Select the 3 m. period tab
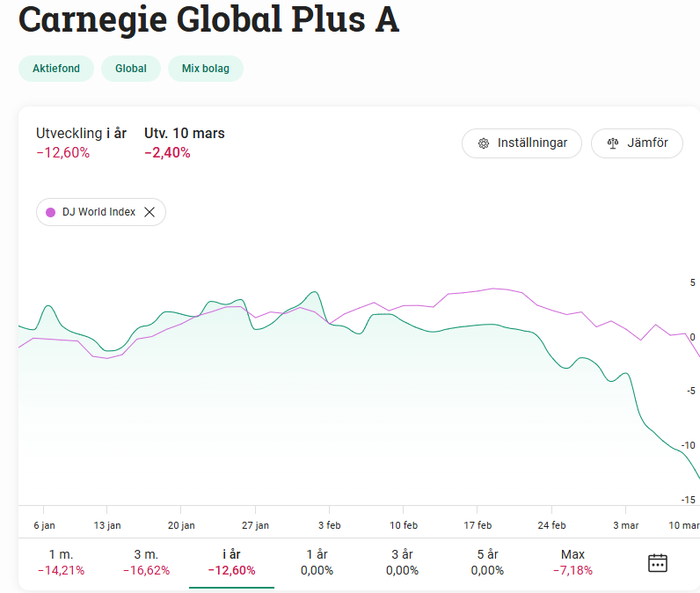Viewport: 700px width, 593px height. pos(146,562)
